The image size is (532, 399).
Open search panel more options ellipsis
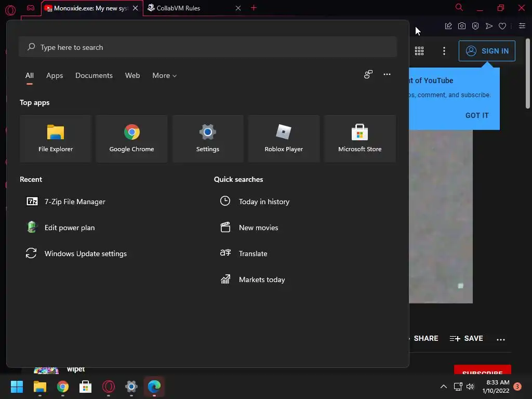click(387, 74)
